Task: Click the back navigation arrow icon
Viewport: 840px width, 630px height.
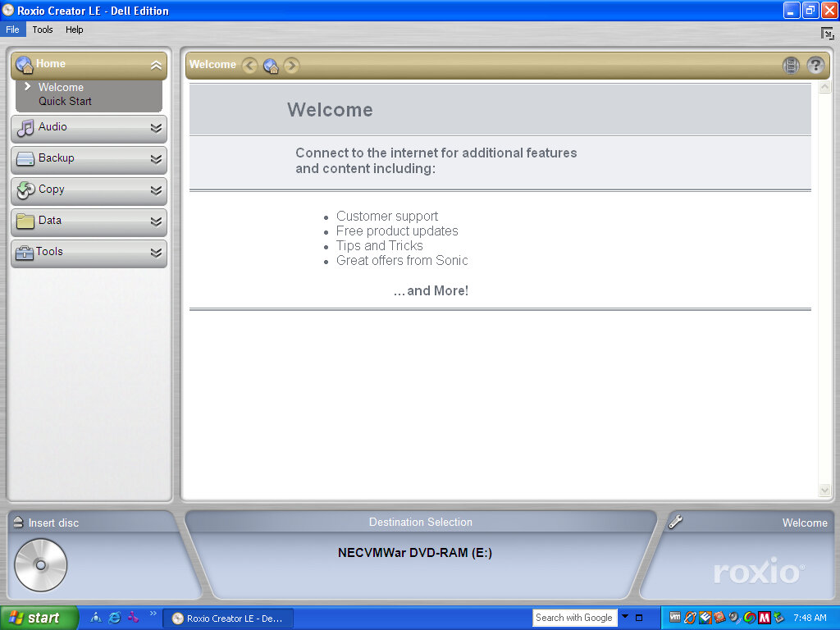Action: 249,66
